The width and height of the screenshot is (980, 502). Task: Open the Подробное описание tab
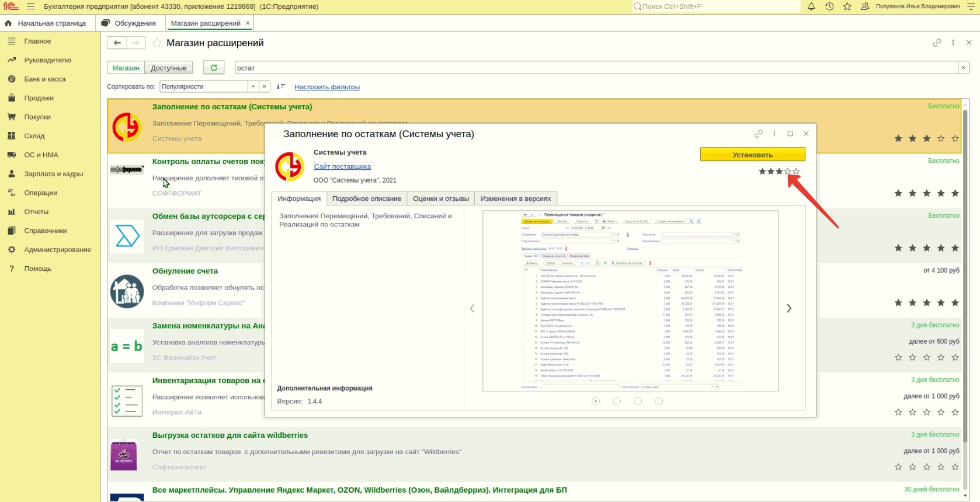point(367,198)
